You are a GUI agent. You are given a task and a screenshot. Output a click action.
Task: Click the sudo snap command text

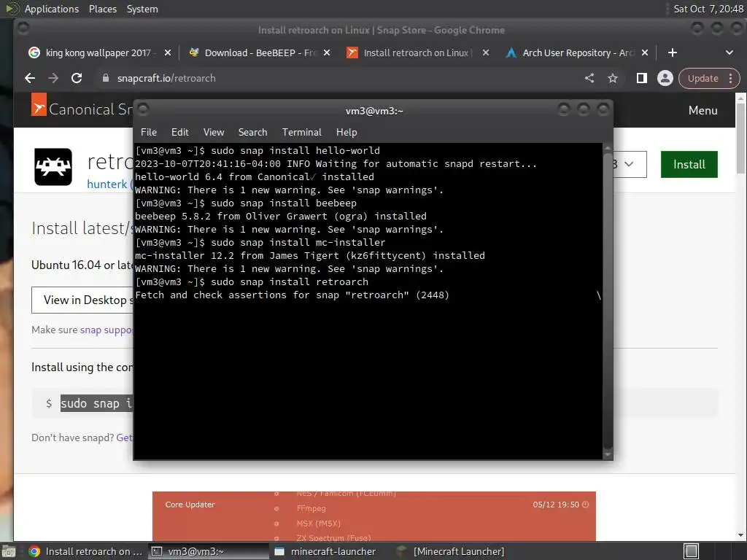[97, 403]
